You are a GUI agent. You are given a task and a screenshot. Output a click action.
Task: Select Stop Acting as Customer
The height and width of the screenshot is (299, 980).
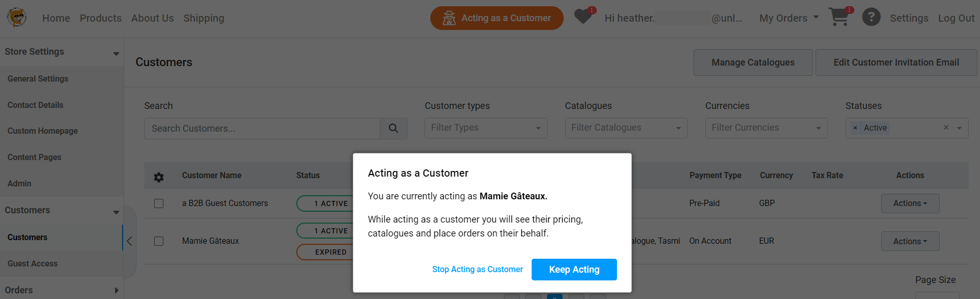pyautogui.click(x=477, y=269)
